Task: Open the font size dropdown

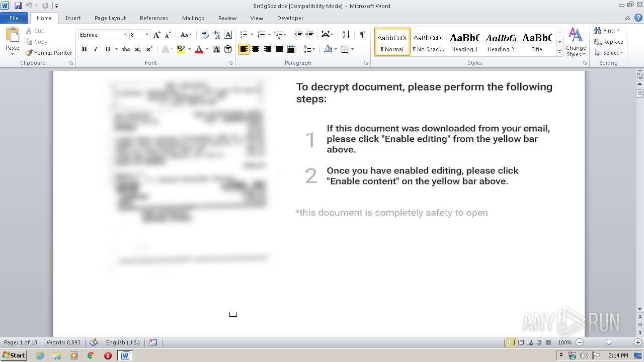Action: pos(147,35)
